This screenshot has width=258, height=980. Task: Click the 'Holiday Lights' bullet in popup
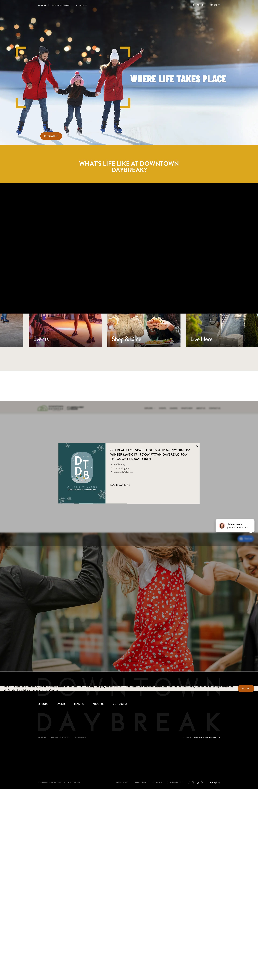[x=121, y=468]
